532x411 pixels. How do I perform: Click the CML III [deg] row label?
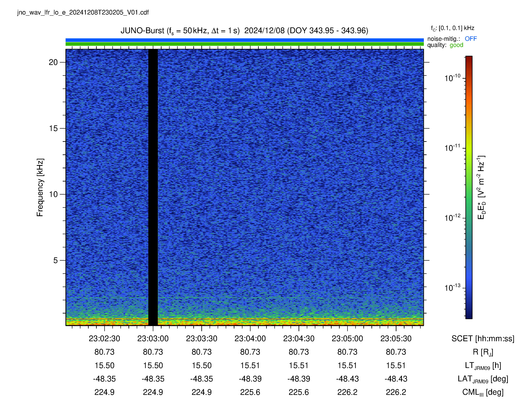coord(483,392)
